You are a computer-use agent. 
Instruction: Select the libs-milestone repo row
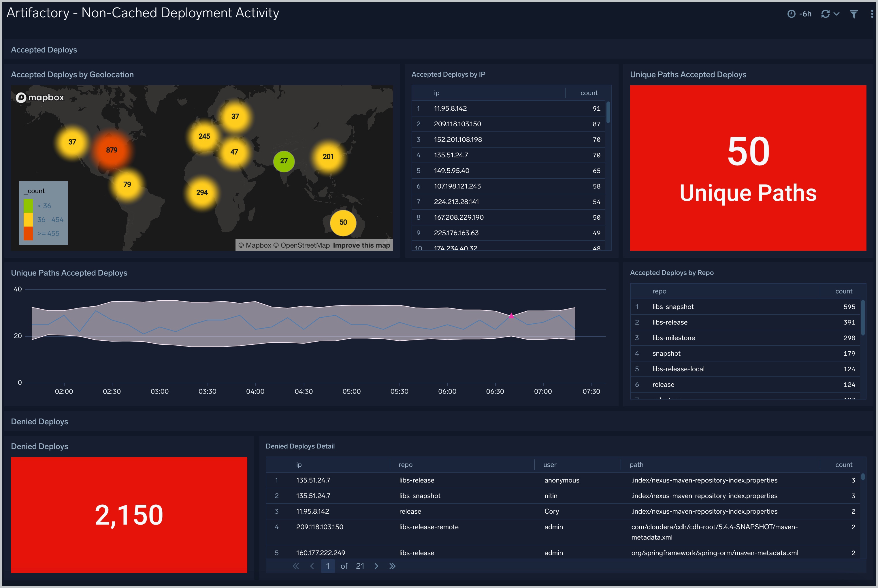[745, 338]
